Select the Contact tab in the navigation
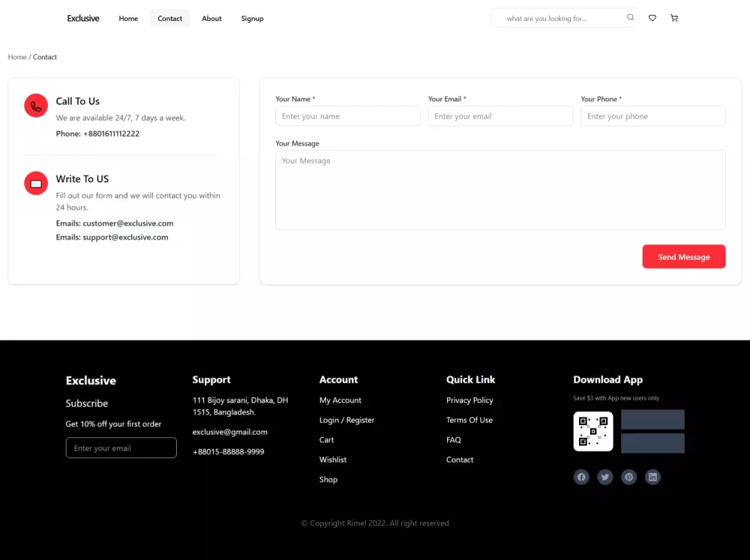The width and height of the screenshot is (750, 560). [x=169, y=18]
